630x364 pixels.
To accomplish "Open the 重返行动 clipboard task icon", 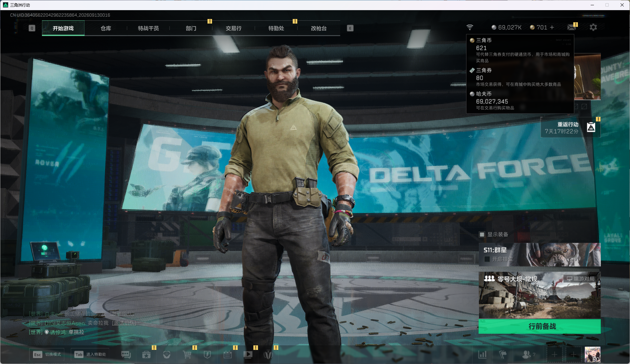I will pos(591,127).
